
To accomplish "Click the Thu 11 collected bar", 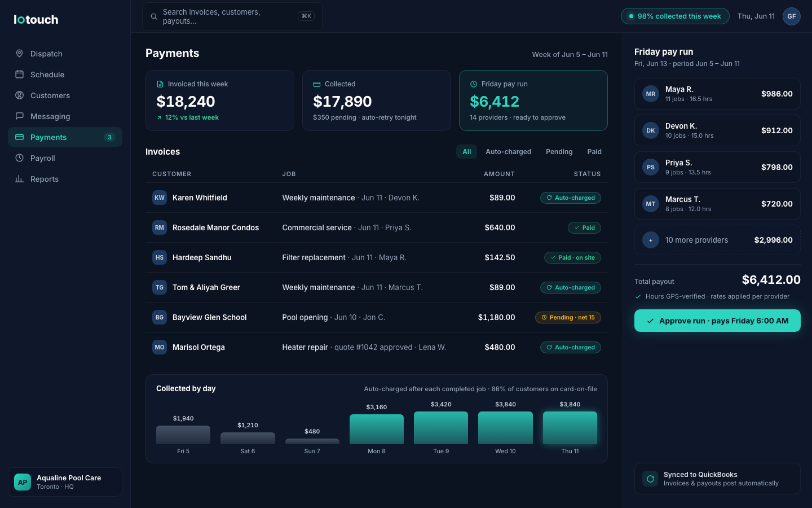I will click(570, 428).
